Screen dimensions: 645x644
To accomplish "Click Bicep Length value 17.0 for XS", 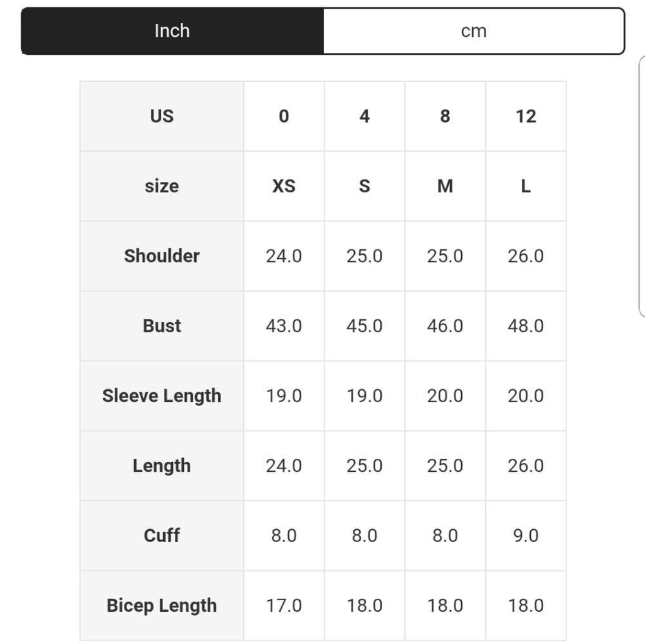I will 284,606.
